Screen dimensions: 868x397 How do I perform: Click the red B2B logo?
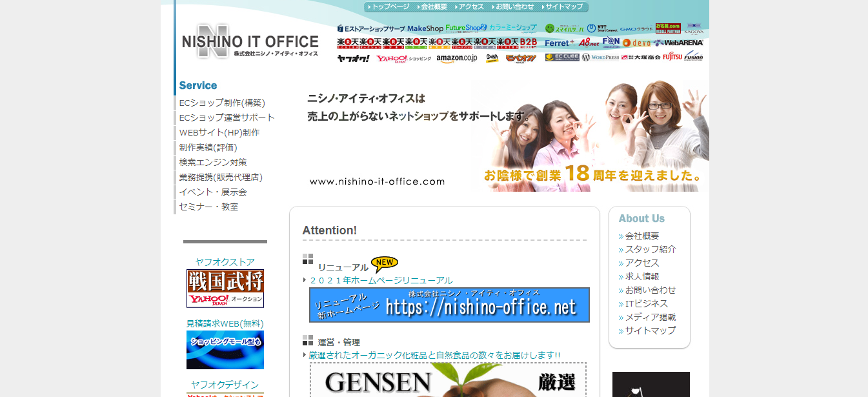(x=528, y=43)
